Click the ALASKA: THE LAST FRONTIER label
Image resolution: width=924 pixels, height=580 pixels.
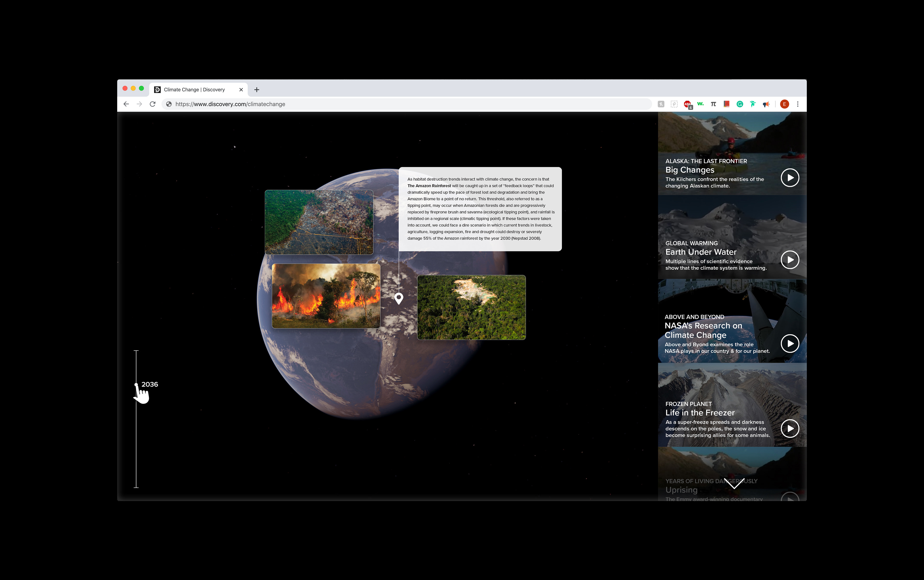click(x=706, y=161)
